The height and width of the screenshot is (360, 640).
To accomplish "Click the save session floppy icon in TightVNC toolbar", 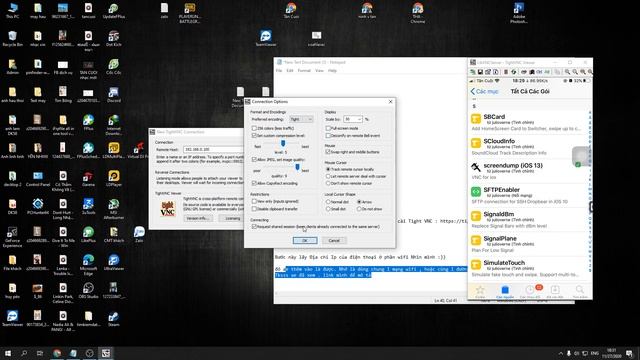I will [480, 72].
